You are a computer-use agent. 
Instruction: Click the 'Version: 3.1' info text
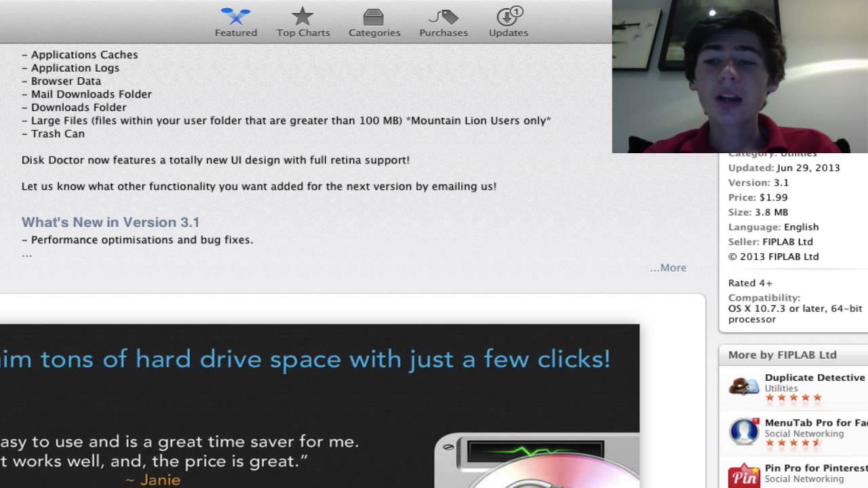coord(759,182)
